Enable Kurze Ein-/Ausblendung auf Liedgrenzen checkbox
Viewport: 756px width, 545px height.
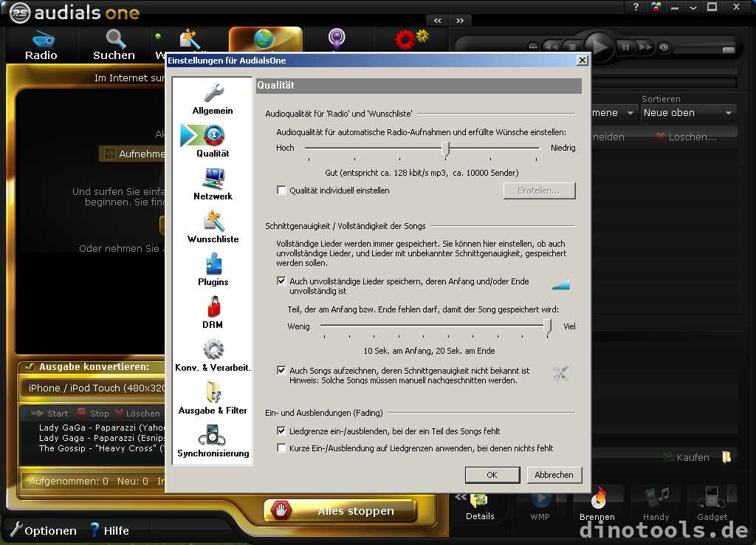click(x=281, y=448)
